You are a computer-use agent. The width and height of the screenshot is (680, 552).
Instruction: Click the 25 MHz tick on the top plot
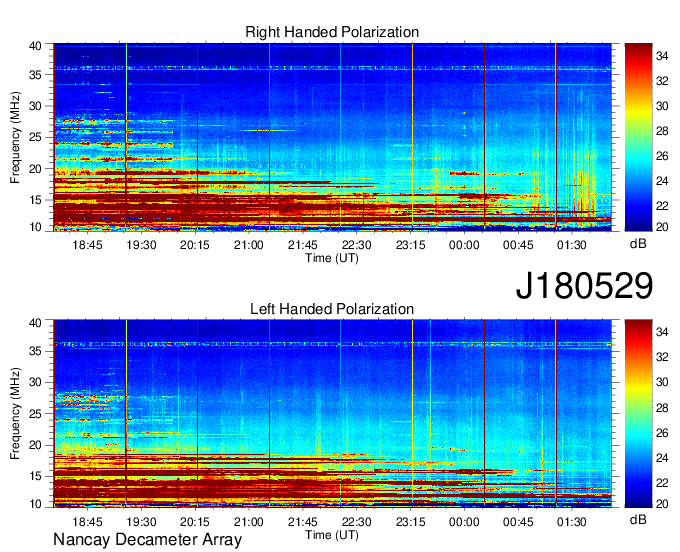point(35,137)
